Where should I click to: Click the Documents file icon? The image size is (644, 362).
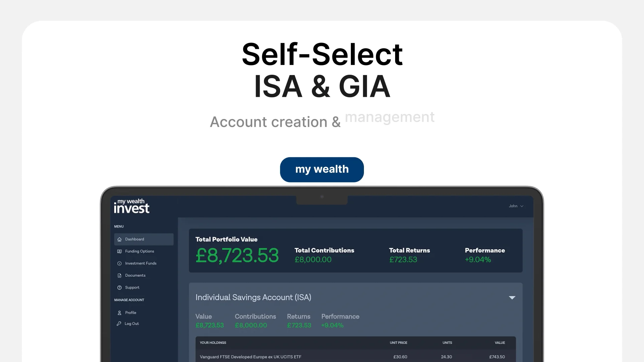click(119, 276)
